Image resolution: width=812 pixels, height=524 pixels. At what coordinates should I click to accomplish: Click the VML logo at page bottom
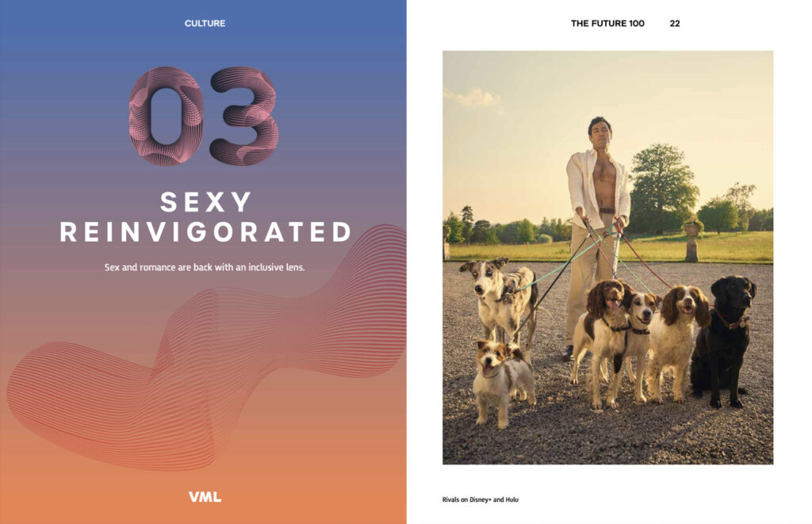[x=205, y=497]
